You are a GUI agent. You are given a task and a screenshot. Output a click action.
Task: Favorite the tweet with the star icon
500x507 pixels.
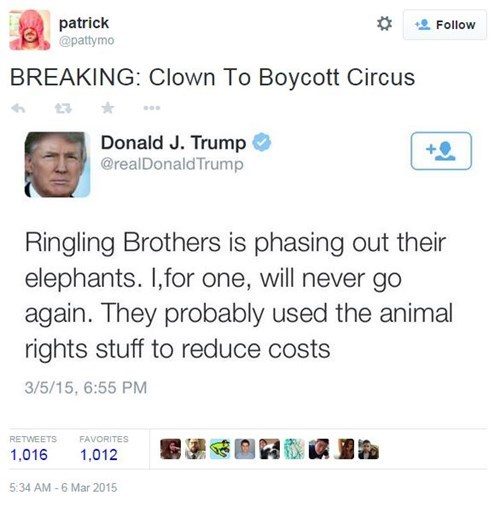tap(108, 108)
